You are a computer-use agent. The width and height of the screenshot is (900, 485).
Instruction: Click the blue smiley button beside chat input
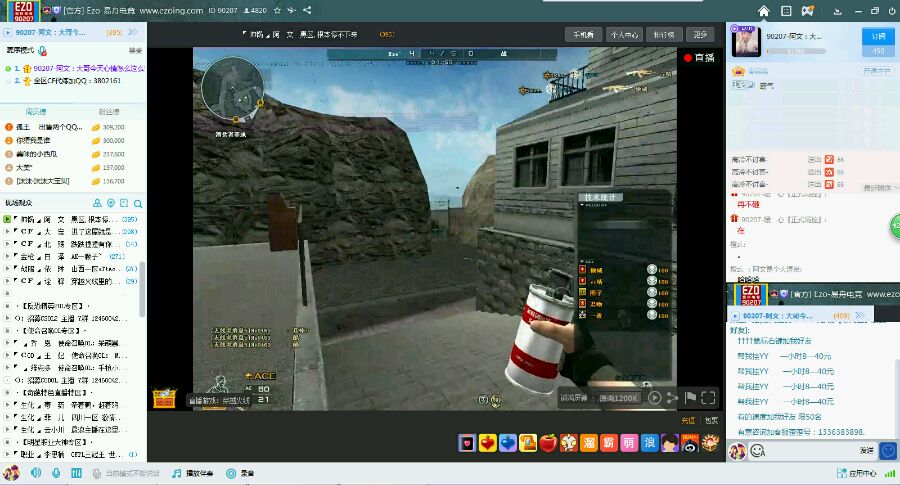(x=889, y=451)
